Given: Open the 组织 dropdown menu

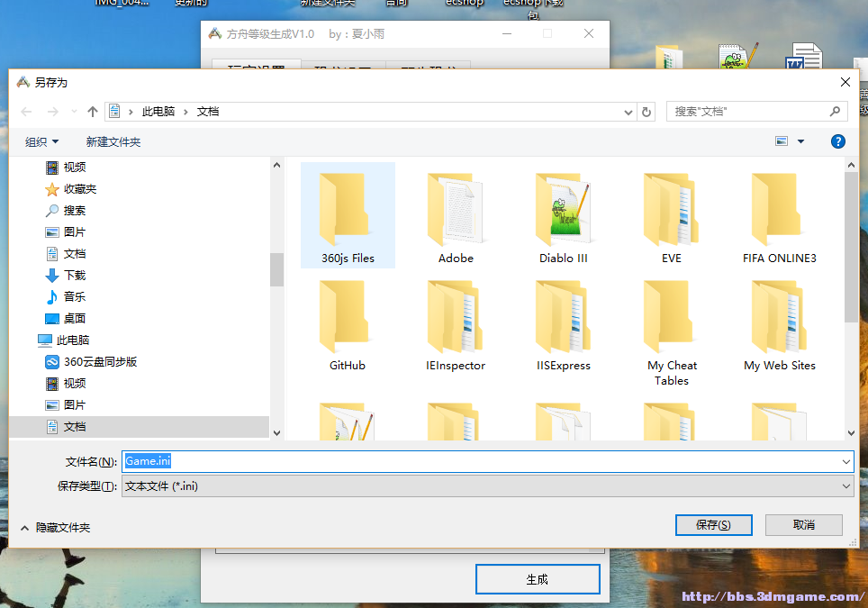Looking at the screenshot, I should pyautogui.click(x=41, y=142).
